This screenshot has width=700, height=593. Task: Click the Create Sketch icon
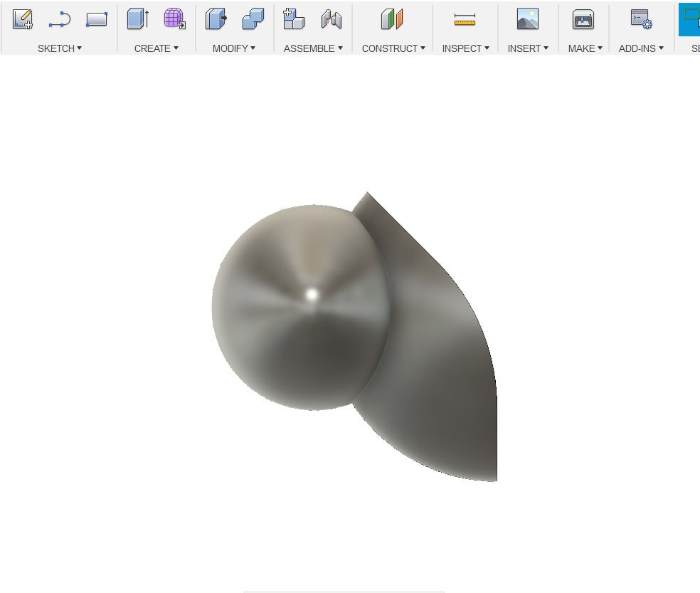(23, 20)
